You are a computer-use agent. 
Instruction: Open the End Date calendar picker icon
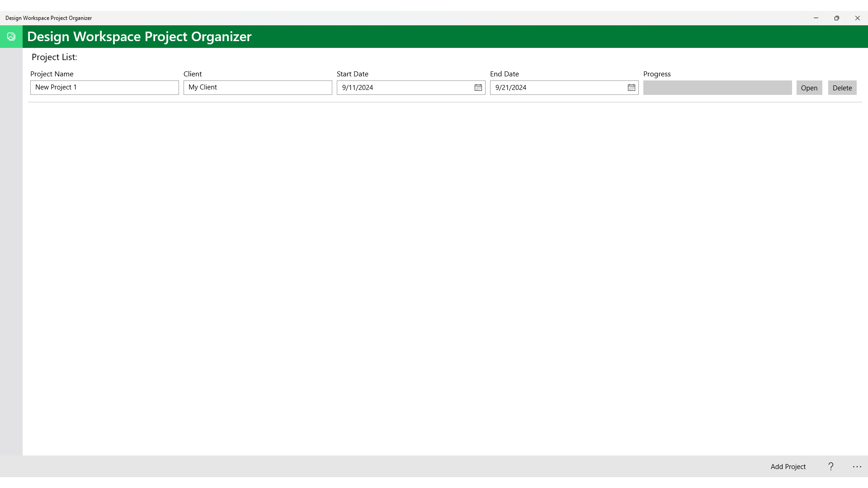tap(631, 88)
